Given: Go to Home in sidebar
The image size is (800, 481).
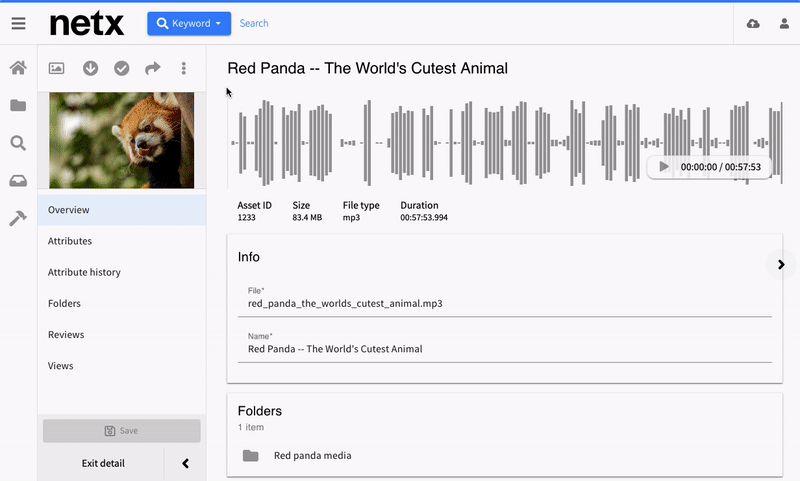Looking at the screenshot, I should pos(18,68).
